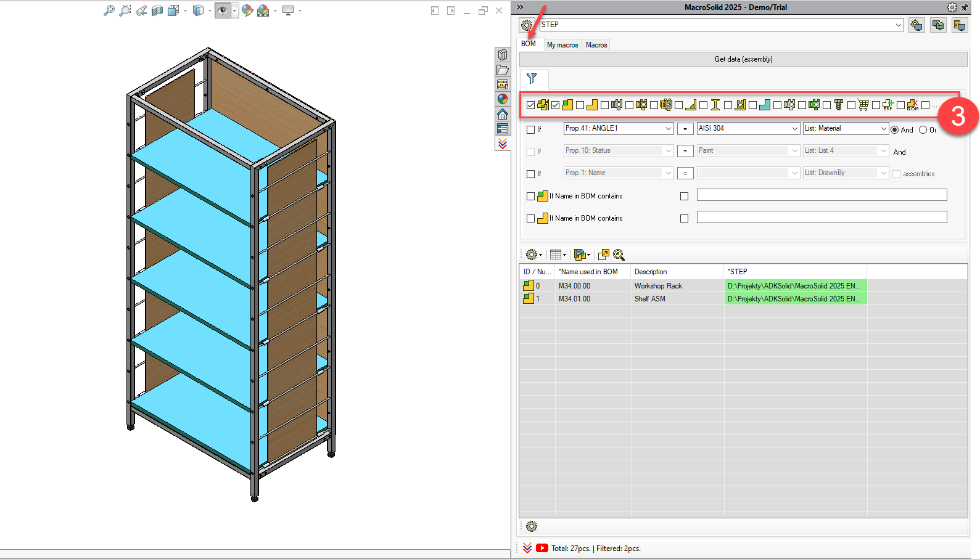Click the Description column header
The image size is (980, 559).
point(677,272)
